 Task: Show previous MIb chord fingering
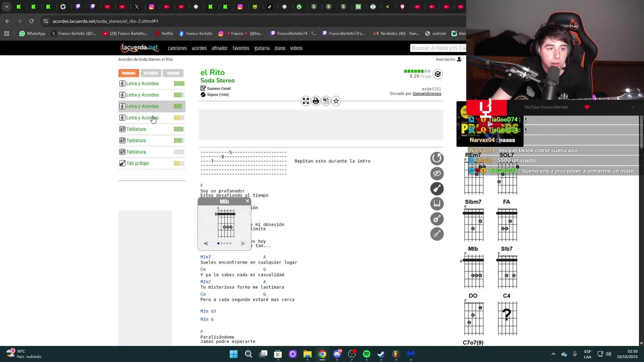pos(206,243)
